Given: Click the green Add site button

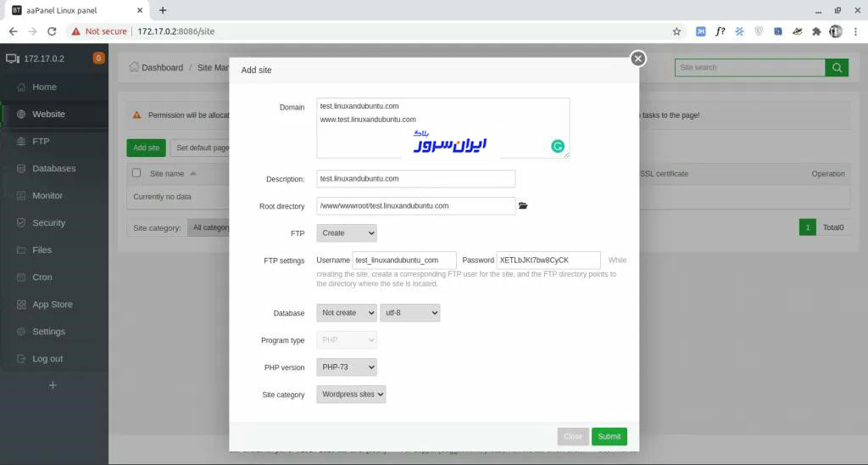Looking at the screenshot, I should (146, 148).
